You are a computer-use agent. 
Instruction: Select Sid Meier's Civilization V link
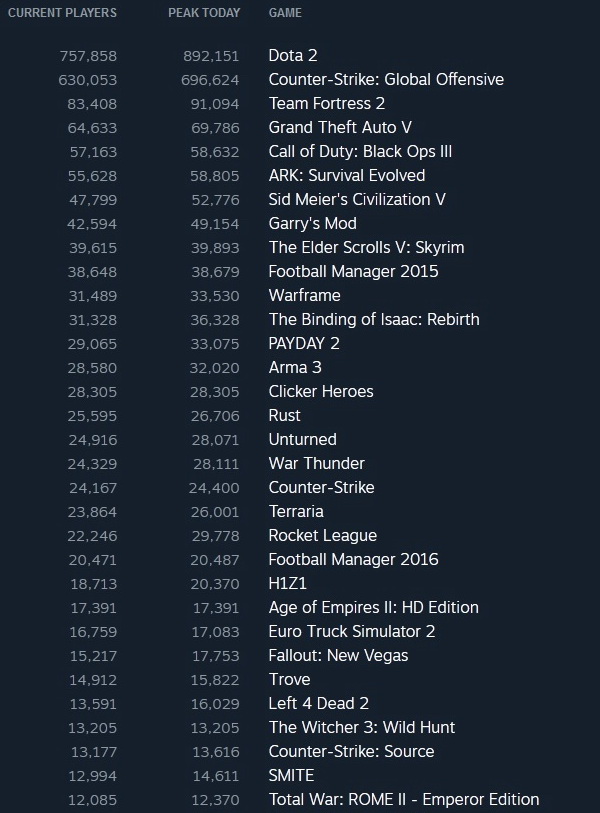357,199
